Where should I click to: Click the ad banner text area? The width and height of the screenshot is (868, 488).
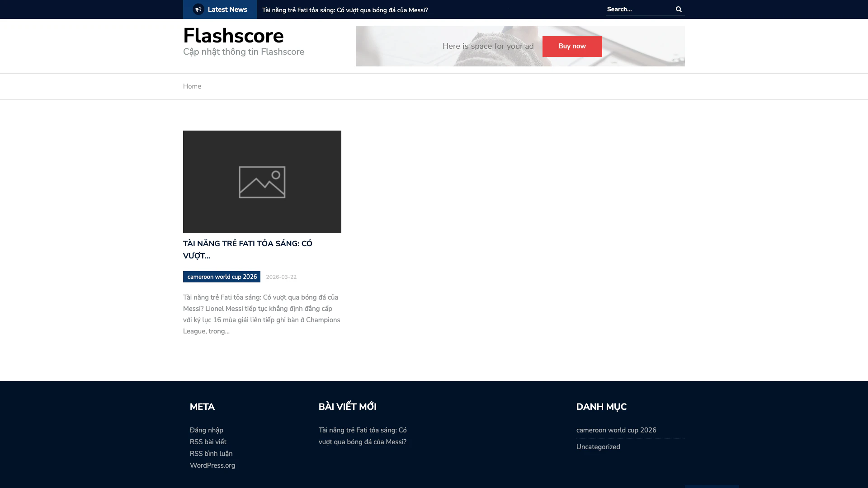click(x=488, y=46)
